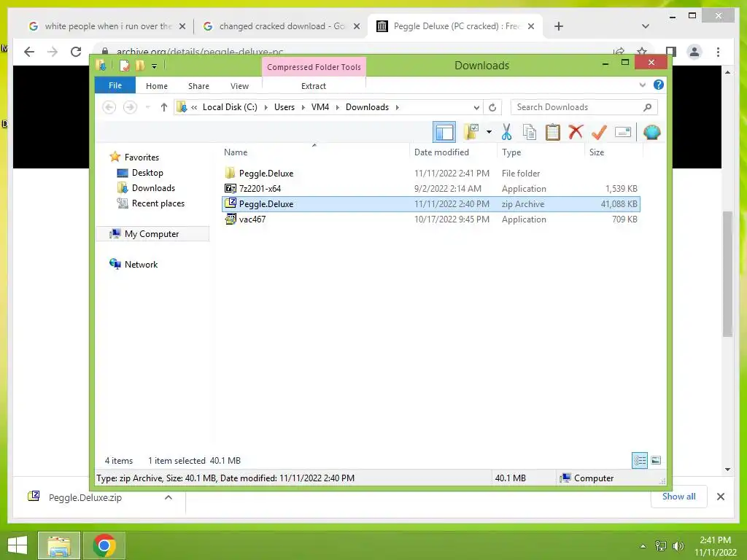This screenshot has height=560, width=747.
Task: Select the Peggle.Deluxe zip archive
Action: coord(431,204)
